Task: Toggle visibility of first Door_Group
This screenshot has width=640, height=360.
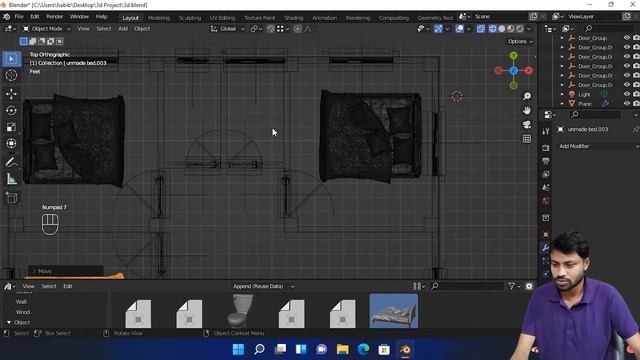Action: 627,38
